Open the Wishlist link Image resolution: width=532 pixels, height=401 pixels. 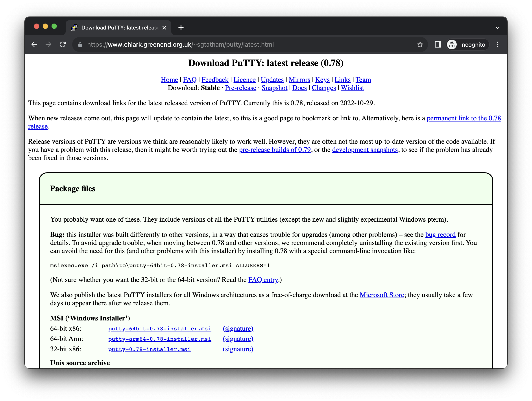(x=352, y=88)
